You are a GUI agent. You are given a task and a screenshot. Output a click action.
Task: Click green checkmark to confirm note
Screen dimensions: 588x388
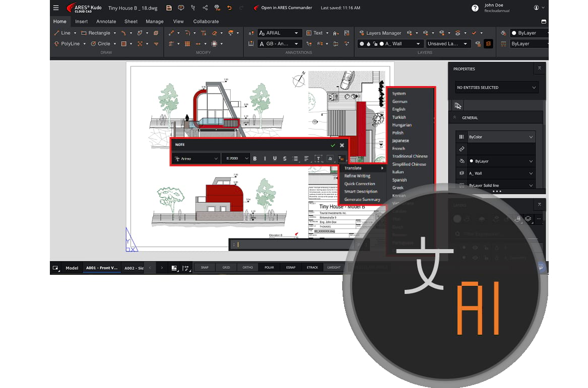pos(333,145)
